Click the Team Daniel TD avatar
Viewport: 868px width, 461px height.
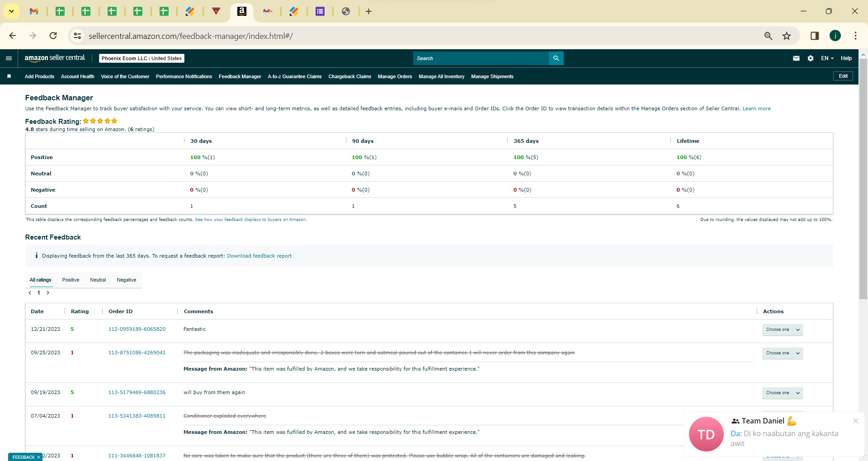tap(706, 434)
